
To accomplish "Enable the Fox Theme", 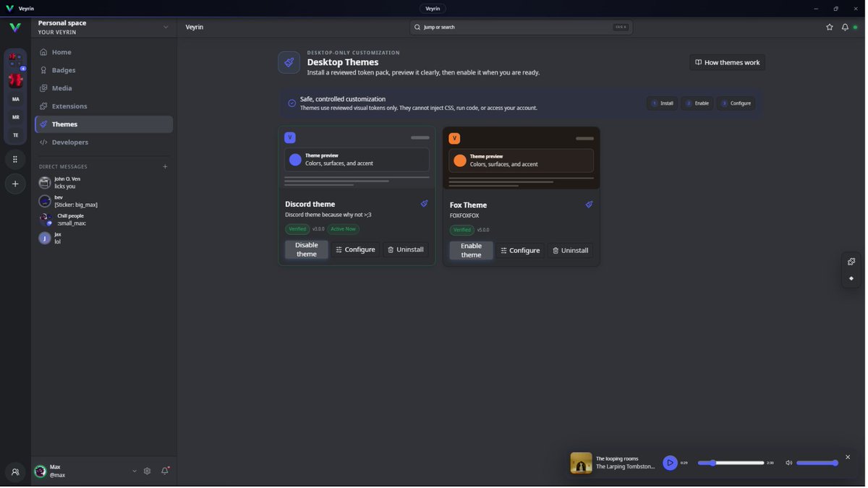I will [472, 250].
